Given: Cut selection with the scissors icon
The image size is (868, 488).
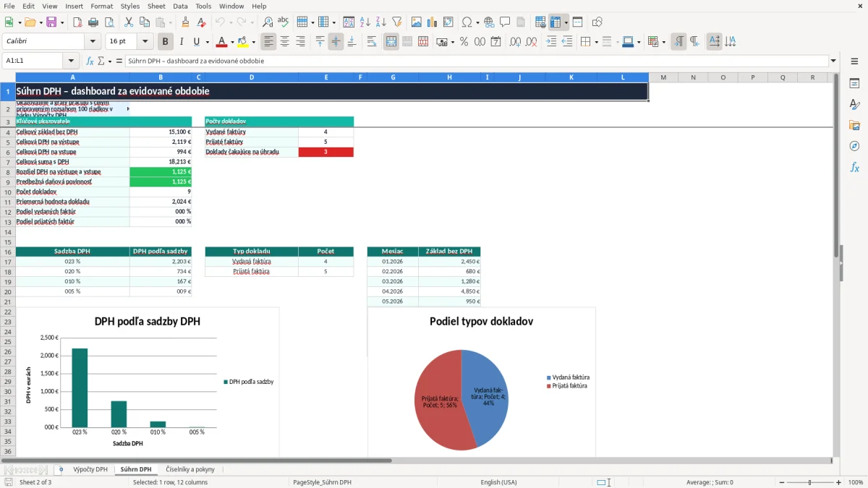Looking at the screenshot, I should (128, 22).
